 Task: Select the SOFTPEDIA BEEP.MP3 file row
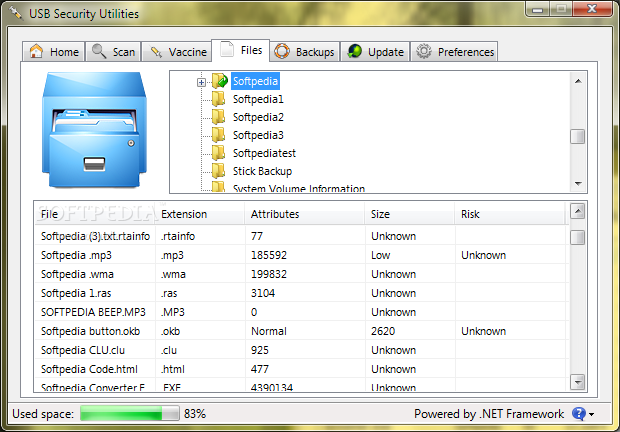click(x=301, y=312)
